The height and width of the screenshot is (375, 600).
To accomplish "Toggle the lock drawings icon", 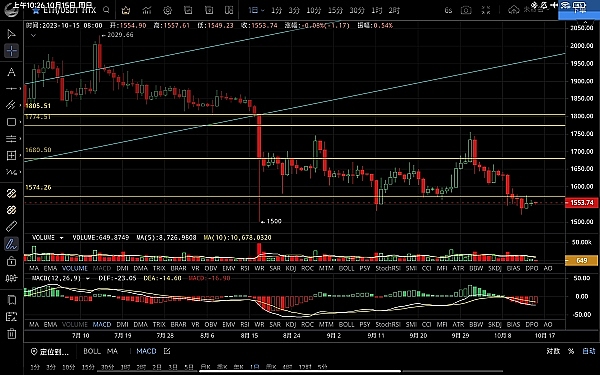I will coord(11,261).
